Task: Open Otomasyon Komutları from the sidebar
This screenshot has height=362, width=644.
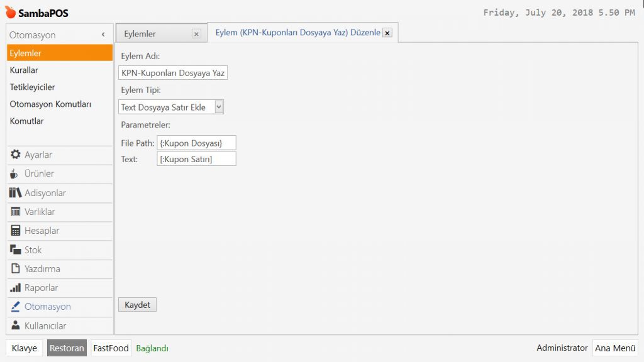Action: tap(50, 104)
